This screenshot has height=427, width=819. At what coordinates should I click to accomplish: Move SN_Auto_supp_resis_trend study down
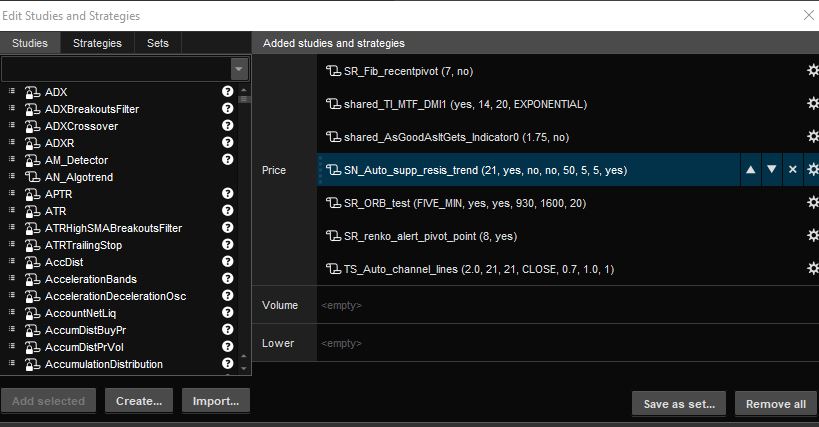(x=771, y=170)
